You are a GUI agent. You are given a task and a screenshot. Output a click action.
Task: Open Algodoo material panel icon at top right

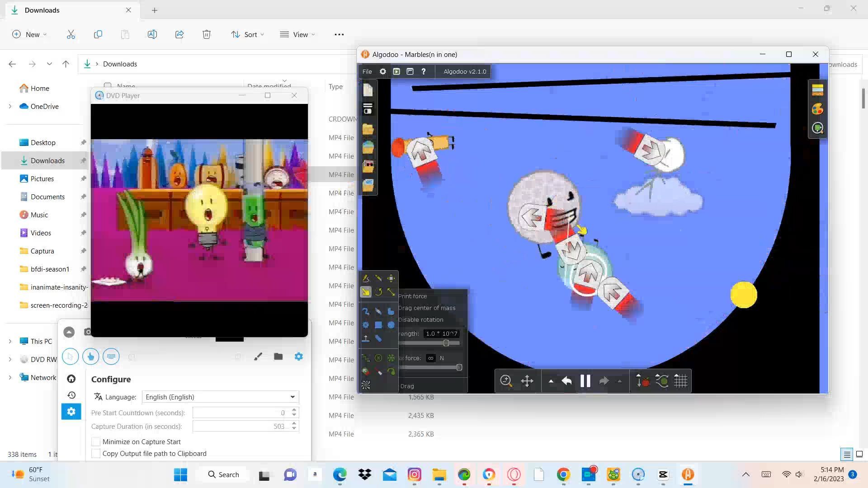click(x=817, y=90)
